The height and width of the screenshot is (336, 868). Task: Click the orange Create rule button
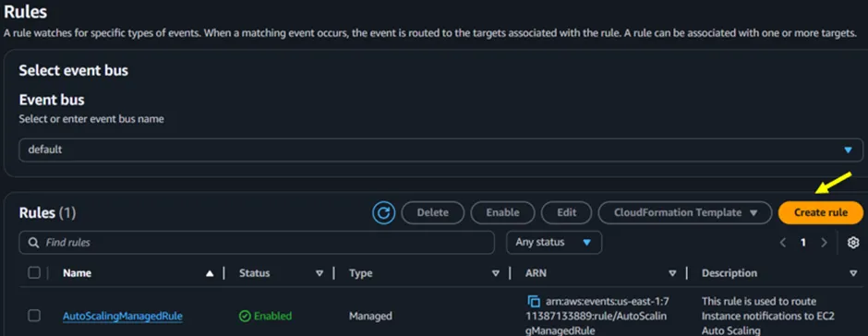pyautogui.click(x=820, y=212)
